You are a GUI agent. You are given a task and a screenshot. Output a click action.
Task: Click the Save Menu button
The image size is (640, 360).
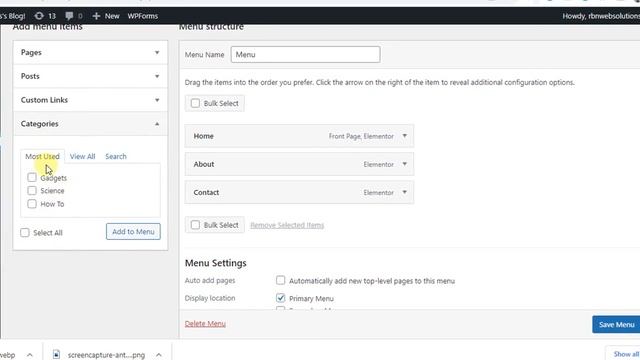click(616, 324)
